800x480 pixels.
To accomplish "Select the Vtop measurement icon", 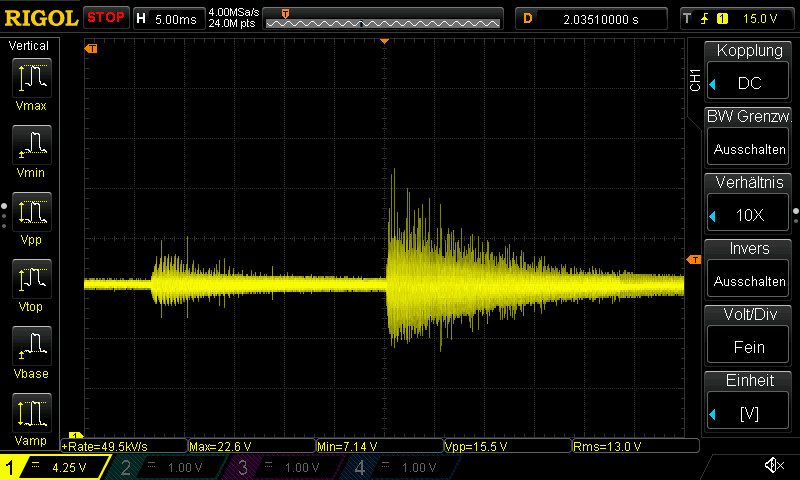I will [30, 279].
